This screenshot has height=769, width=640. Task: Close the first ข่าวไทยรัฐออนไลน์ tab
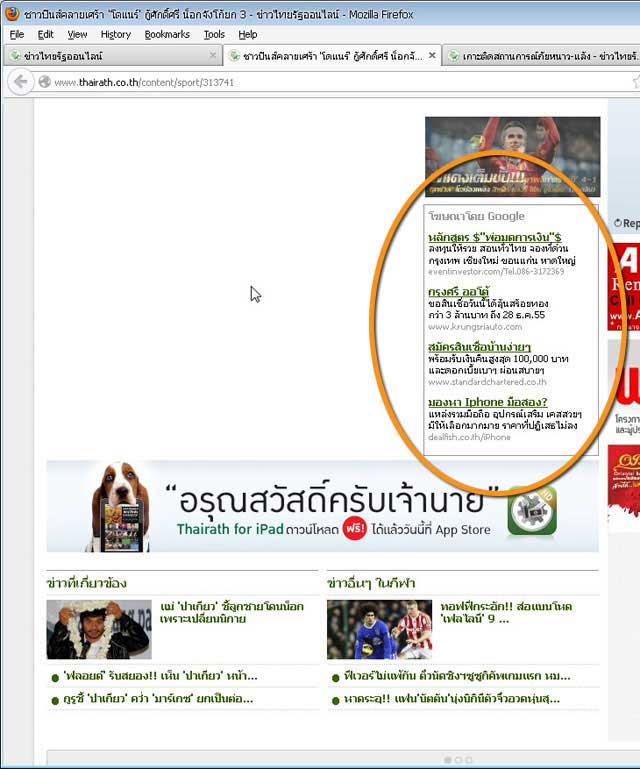[213, 55]
